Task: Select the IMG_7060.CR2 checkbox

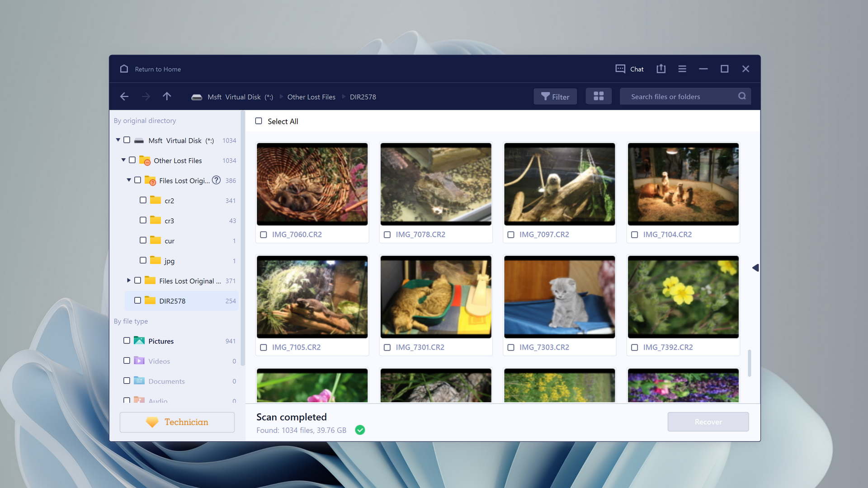Action: (x=264, y=235)
